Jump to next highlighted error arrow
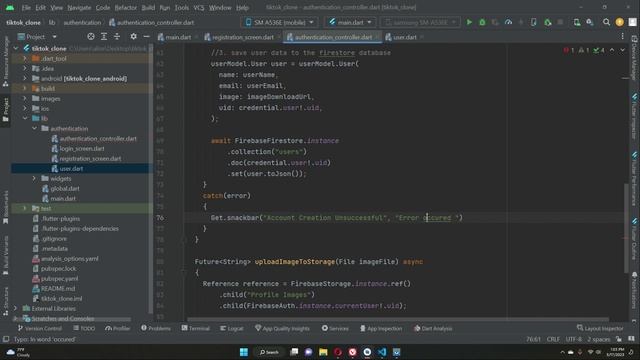The image size is (640, 360). (622, 50)
